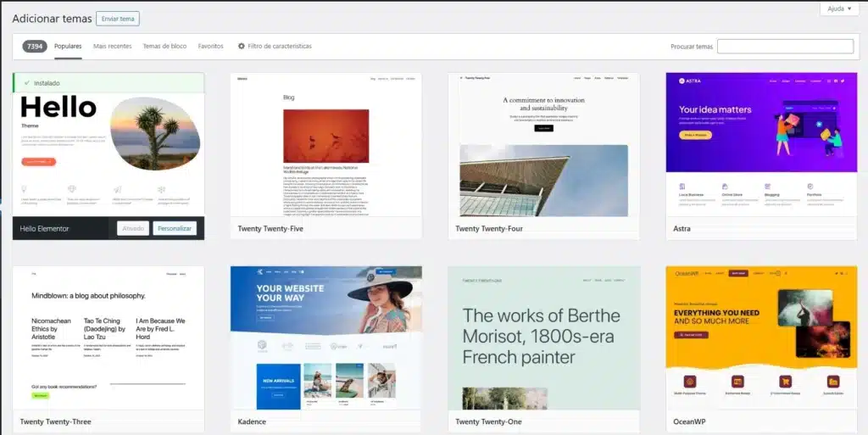Click the Enviar tema button
The height and width of the screenshot is (435, 868).
tap(117, 19)
